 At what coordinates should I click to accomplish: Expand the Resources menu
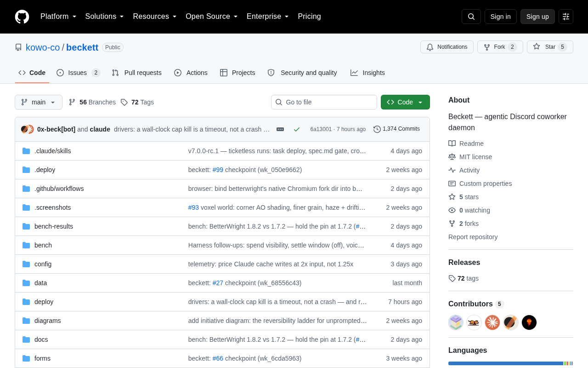pos(155,17)
